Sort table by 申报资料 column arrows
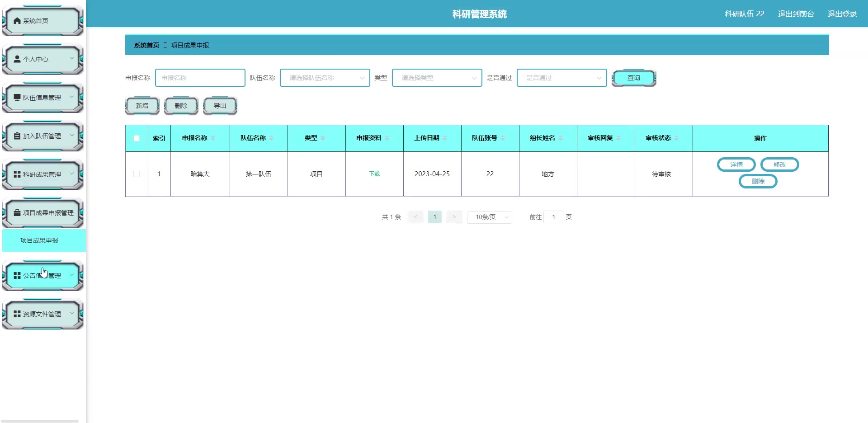This screenshot has height=423, width=868. tap(387, 138)
